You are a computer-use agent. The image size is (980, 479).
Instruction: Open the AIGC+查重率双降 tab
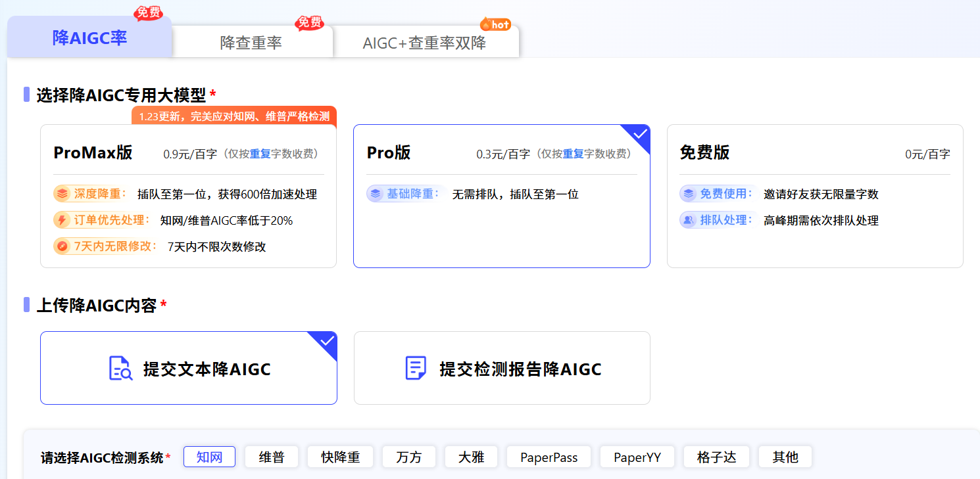[x=425, y=43]
